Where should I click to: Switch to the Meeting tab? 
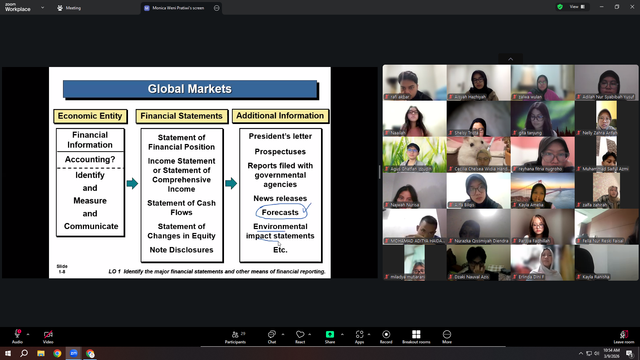(69, 8)
